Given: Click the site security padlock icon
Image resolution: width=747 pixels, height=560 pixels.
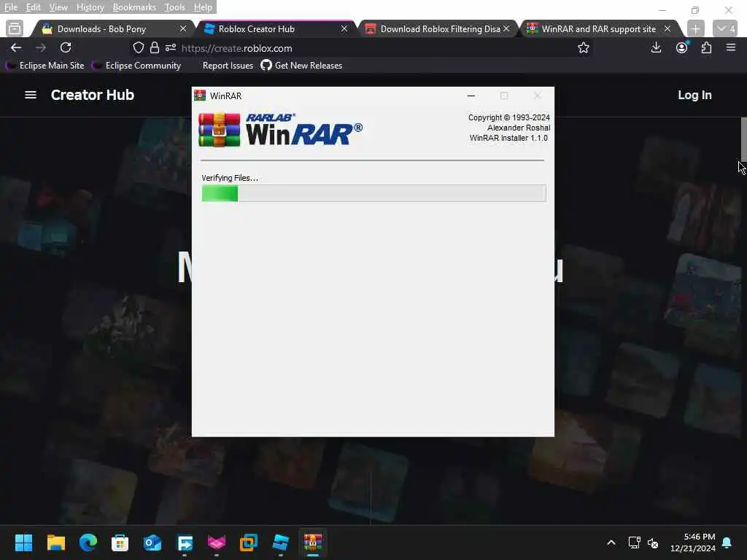Looking at the screenshot, I should (x=155, y=47).
